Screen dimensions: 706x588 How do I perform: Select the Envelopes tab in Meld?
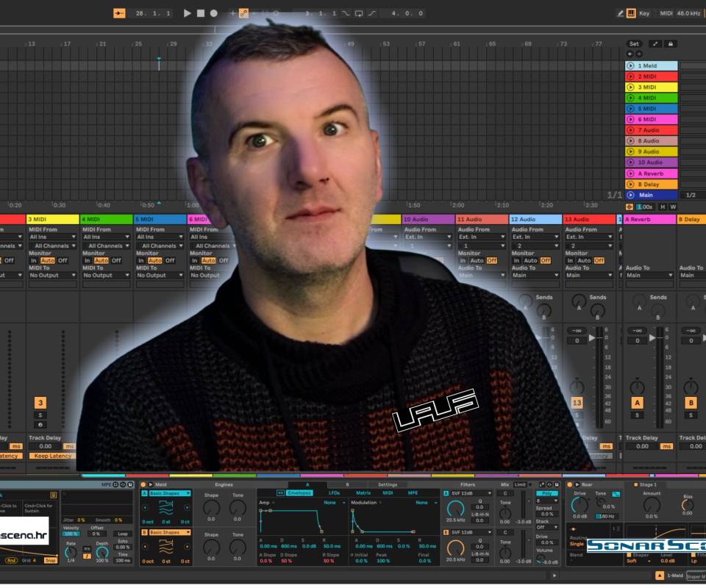(299, 493)
